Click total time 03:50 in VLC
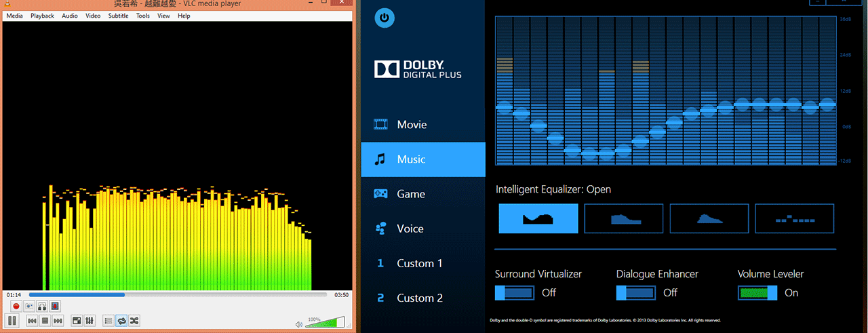 (x=341, y=295)
